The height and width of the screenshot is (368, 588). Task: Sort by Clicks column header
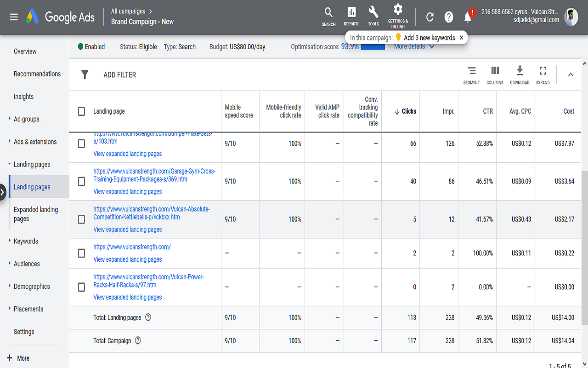coord(405,111)
